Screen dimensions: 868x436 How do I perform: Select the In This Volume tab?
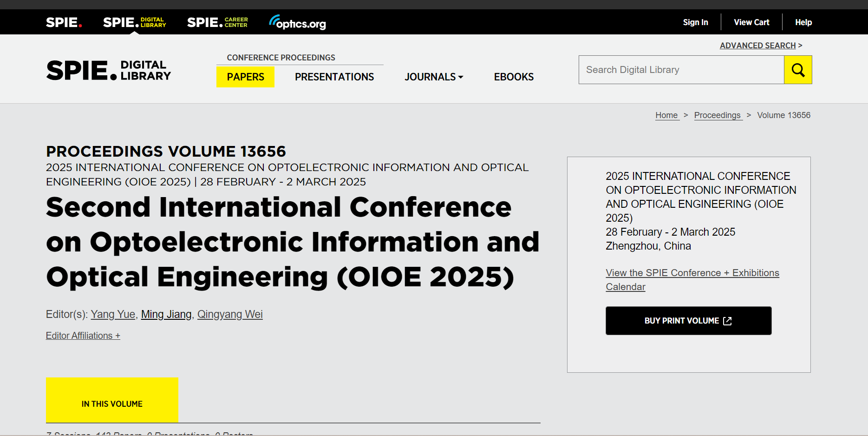coord(112,403)
